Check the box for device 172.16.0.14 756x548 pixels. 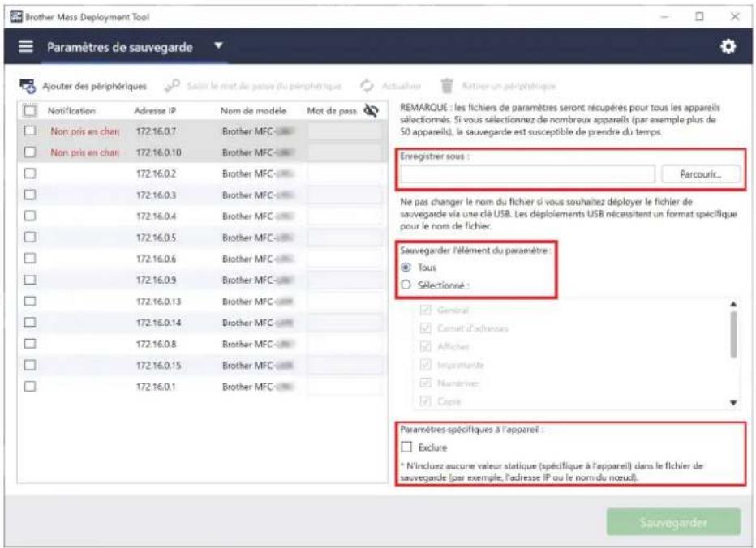pyautogui.click(x=30, y=323)
